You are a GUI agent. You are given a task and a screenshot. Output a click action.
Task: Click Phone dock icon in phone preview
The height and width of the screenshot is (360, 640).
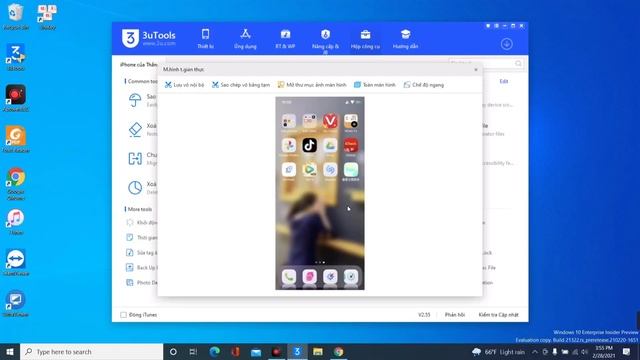(x=289, y=277)
